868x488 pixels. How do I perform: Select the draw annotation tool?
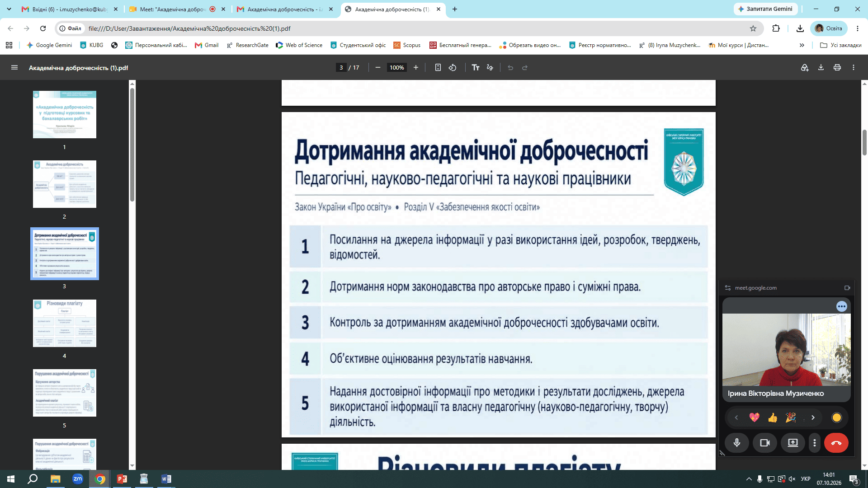point(490,67)
